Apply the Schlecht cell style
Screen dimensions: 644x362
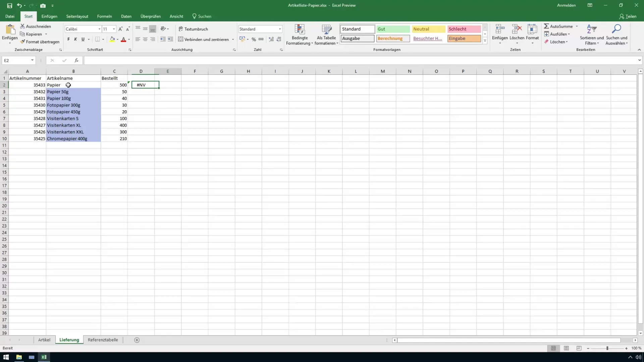[464, 29]
